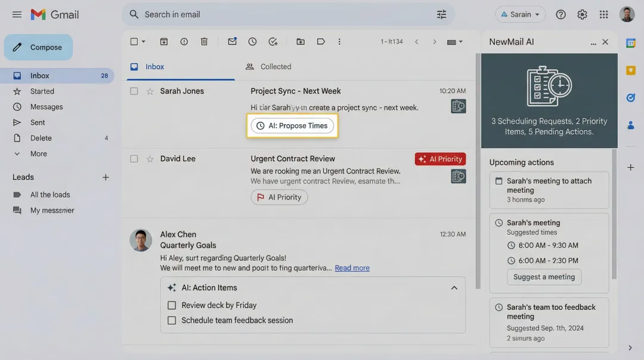The image size is (644, 360).
Task: Click the 'AI: Propose Times' button
Action: pos(292,125)
